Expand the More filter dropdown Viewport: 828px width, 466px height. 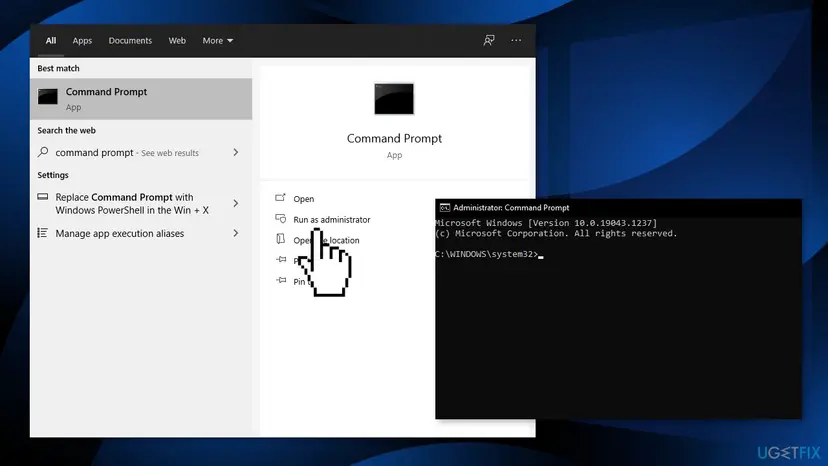click(x=218, y=41)
